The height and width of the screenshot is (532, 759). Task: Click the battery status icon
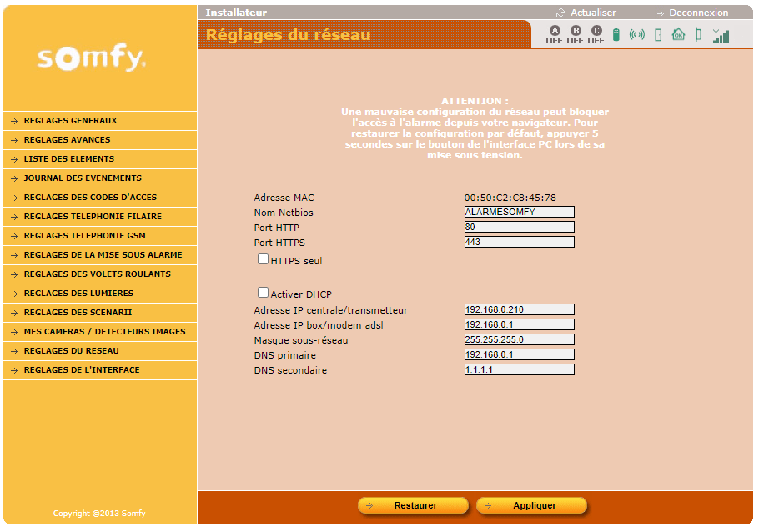pos(616,34)
